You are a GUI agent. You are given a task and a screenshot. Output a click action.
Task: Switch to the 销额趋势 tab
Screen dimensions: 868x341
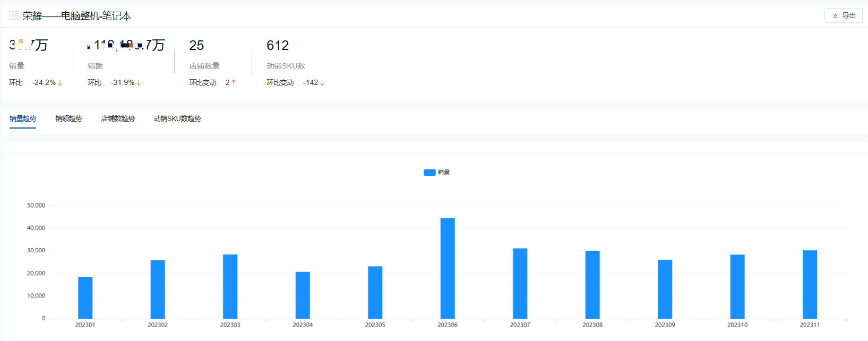68,118
